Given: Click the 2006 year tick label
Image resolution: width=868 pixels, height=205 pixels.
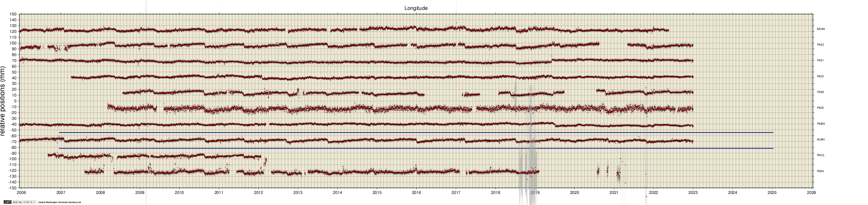Looking at the screenshot, I should 21,192.
